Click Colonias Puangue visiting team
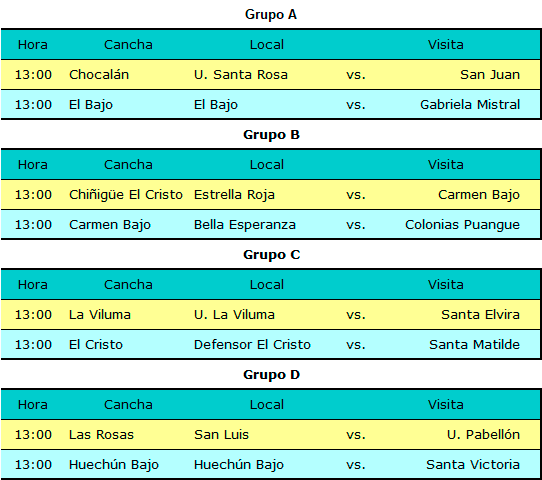Screen dimensions: 542x480 tap(462, 225)
